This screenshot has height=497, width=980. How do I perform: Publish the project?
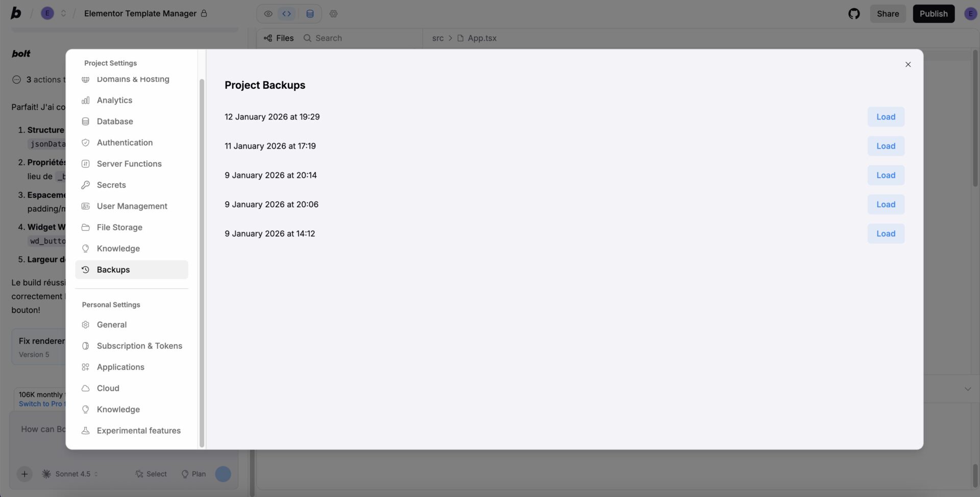(x=934, y=13)
